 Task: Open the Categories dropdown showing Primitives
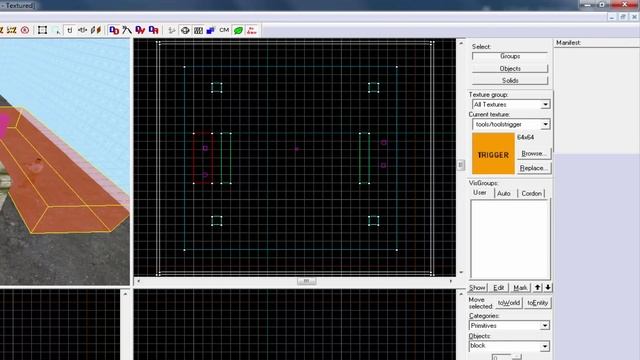pos(509,326)
